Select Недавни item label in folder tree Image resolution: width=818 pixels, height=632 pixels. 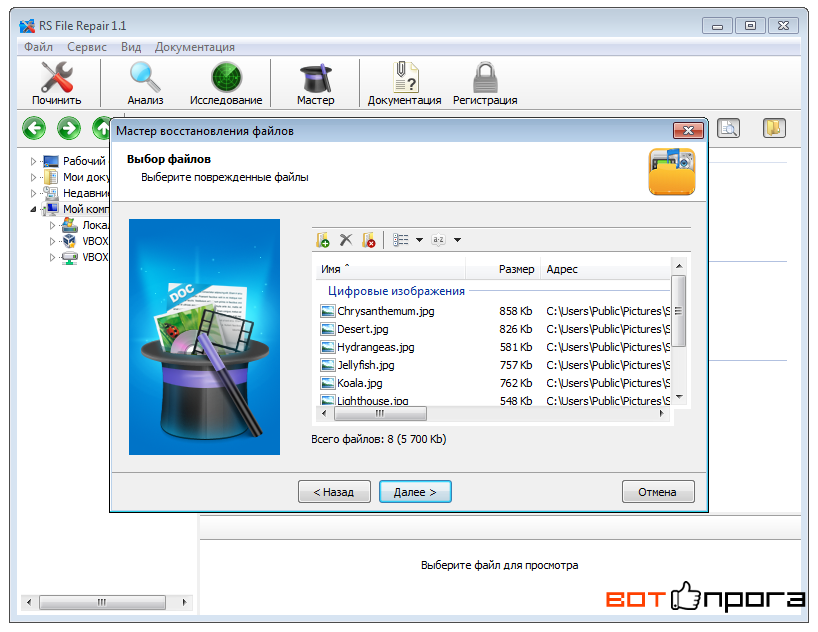pos(86,194)
